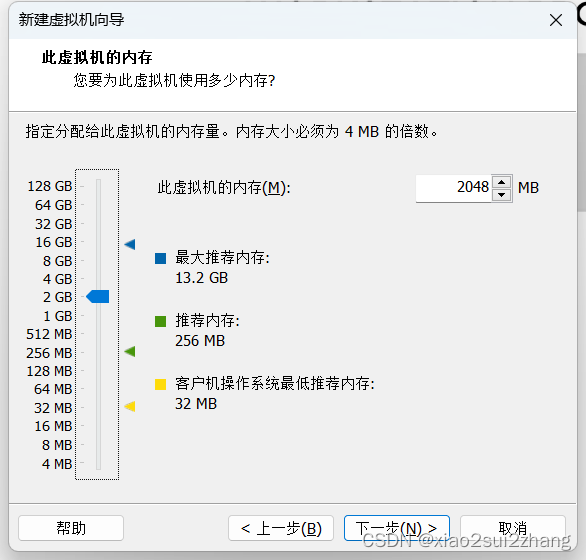
Task: Click the 客户机操作系统最低推荐内存 label text
Action: coord(275,384)
